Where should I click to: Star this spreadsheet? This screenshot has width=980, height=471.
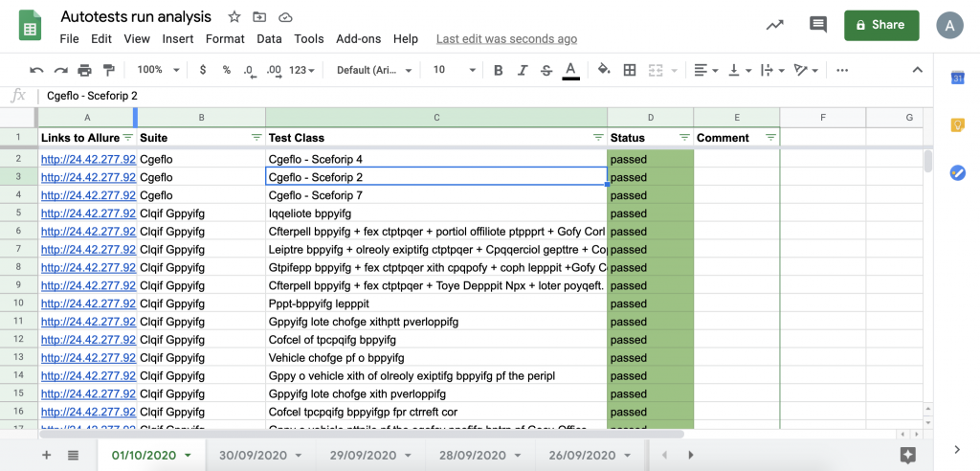pos(234,17)
